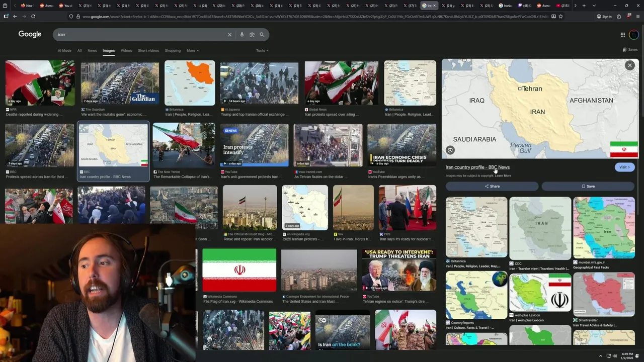Screen dimensions: 644x362
Task: Open the Wikipedia 2025 Iranian protests map thumbnail
Action: [x=305, y=208]
